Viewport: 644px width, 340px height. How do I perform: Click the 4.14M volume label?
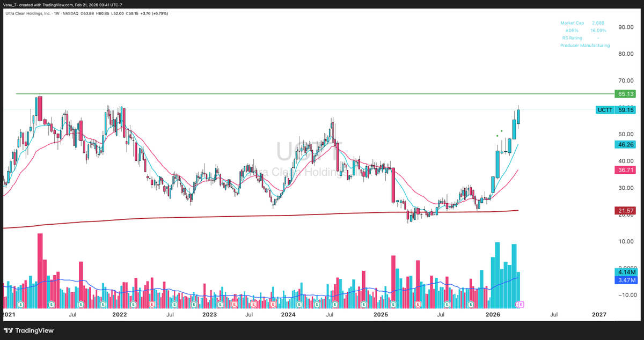click(626, 272)
